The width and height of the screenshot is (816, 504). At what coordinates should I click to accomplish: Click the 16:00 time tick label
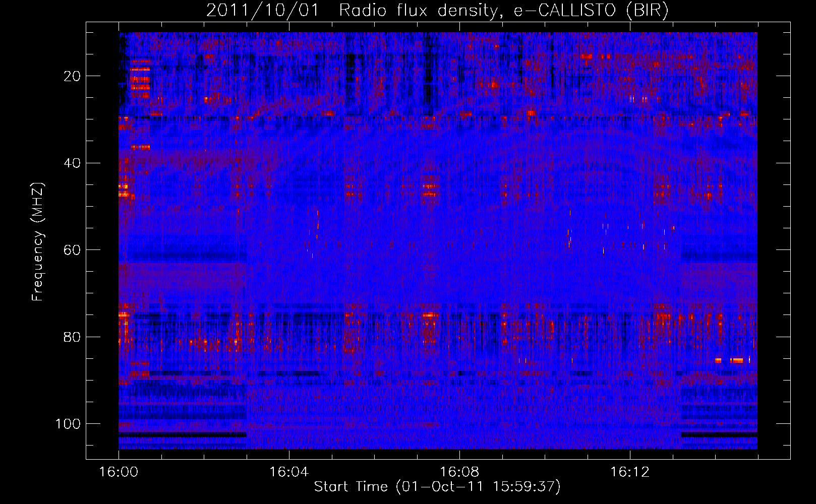[x=119, y=472]
